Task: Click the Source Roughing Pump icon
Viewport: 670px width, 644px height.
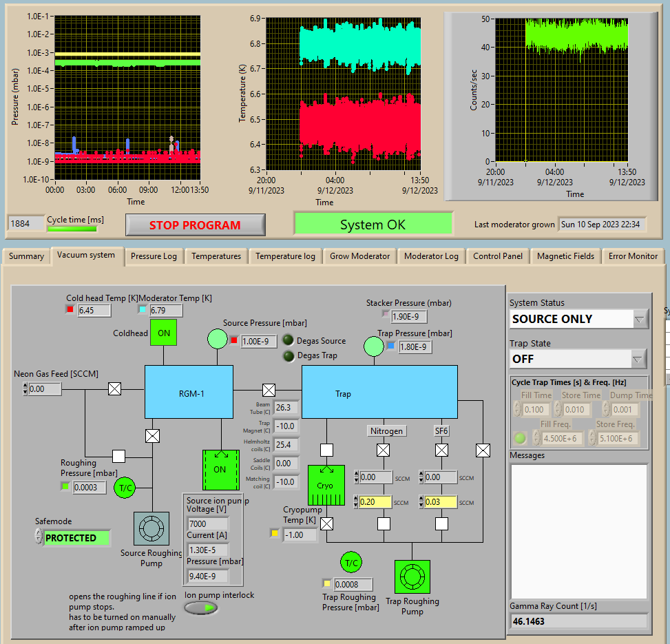Action: tap(151, 528)
